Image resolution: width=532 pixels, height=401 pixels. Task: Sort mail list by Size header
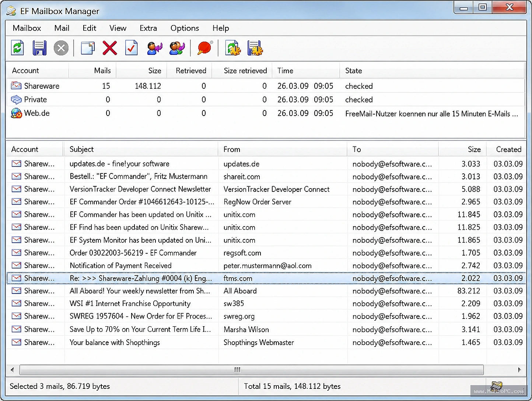tap(462, 149)
